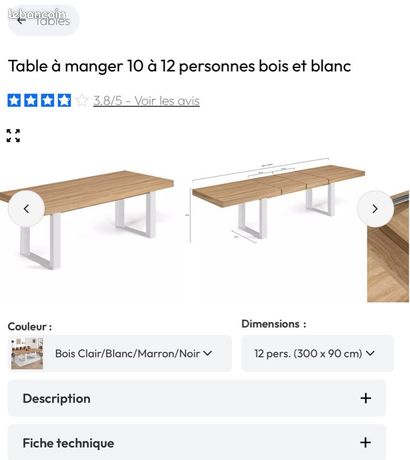The height and width of the screenshot is (460, 410).
Task: Show next product image
Action: [x=375, y=209]
